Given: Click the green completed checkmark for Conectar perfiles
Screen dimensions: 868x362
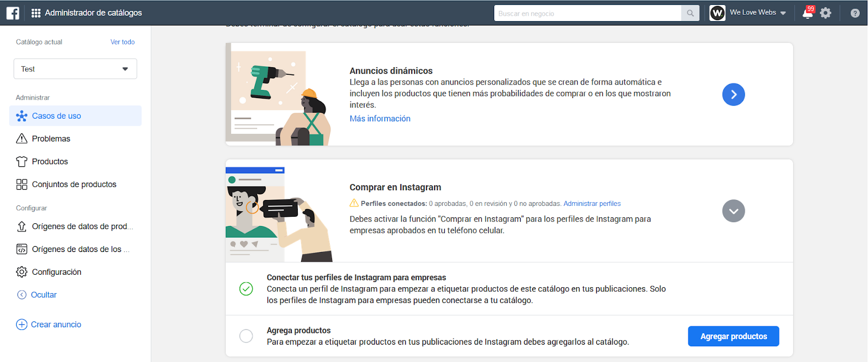Looking at the screenshot, I should point(246,289).
